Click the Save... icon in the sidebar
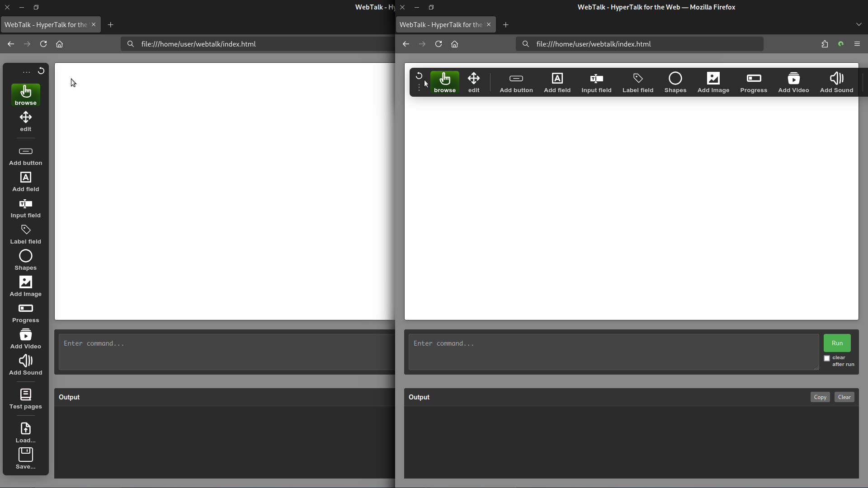Image resolution: width=868 pixels, height=488 pixels. 25,459
